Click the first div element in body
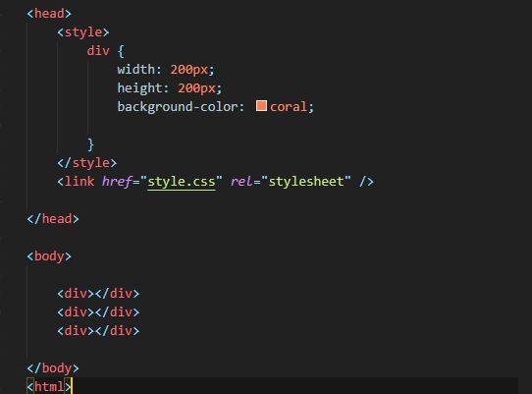The width and height of the screenshot is (532, 394). (x=98, y=294)
